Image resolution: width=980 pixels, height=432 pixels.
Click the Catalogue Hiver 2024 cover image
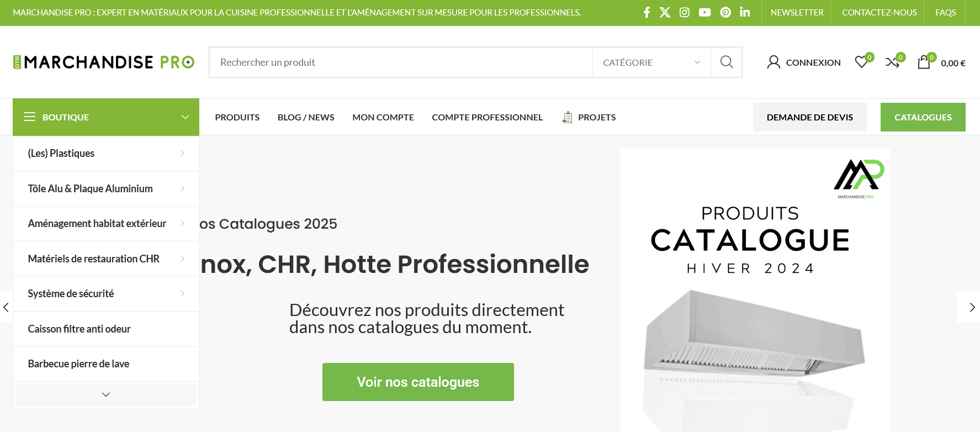click(x=755, y=290)
